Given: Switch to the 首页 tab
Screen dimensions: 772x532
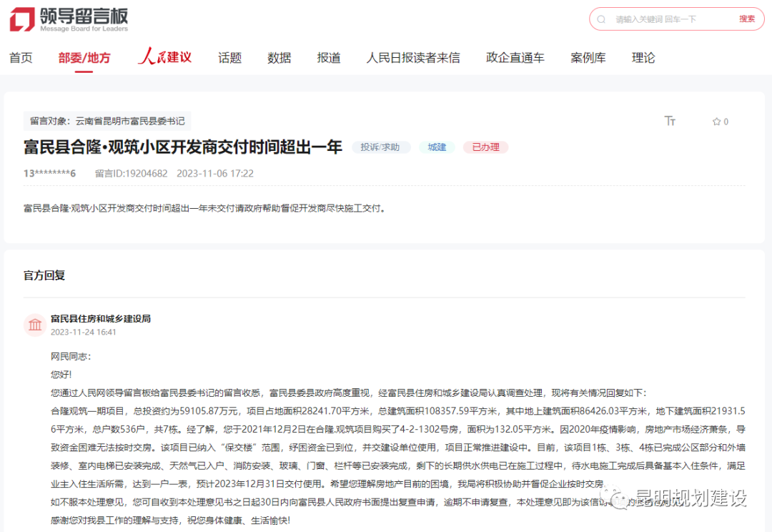Looking at the screenshot, I should 21,57.
